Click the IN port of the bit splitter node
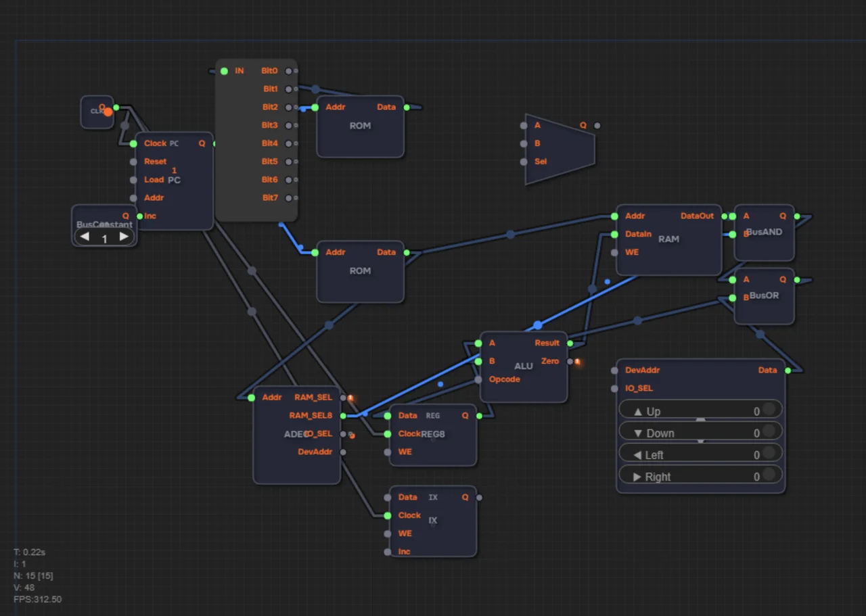The height and width of the screenshot is (616, 866). coord(224,71)
